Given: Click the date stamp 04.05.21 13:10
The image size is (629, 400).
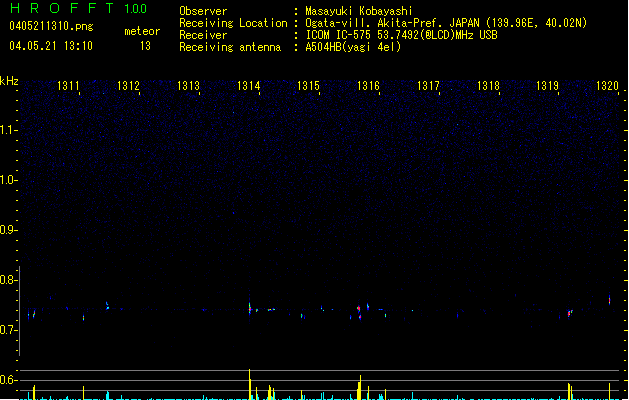Looking at the screenshot, I should coord(51,46).
